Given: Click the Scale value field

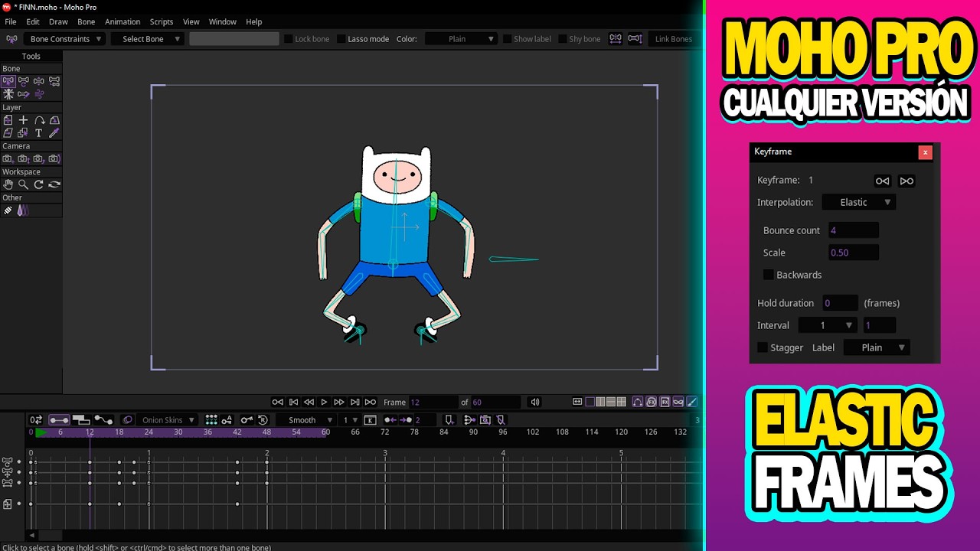Looking at the screenshot, I should pyautogui.click(x=853, y=253).
